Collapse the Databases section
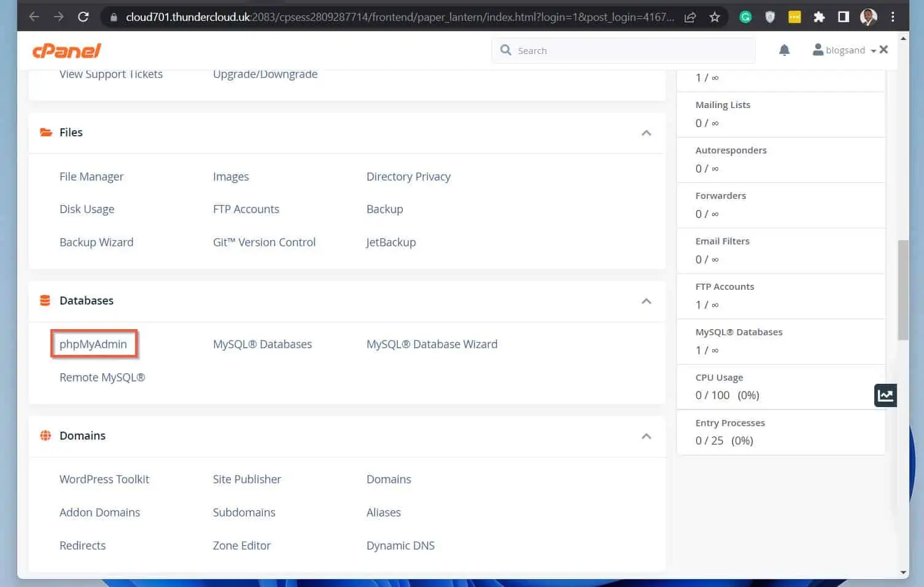The height and width of the screenshot is (587, 924). pos(646,301)
